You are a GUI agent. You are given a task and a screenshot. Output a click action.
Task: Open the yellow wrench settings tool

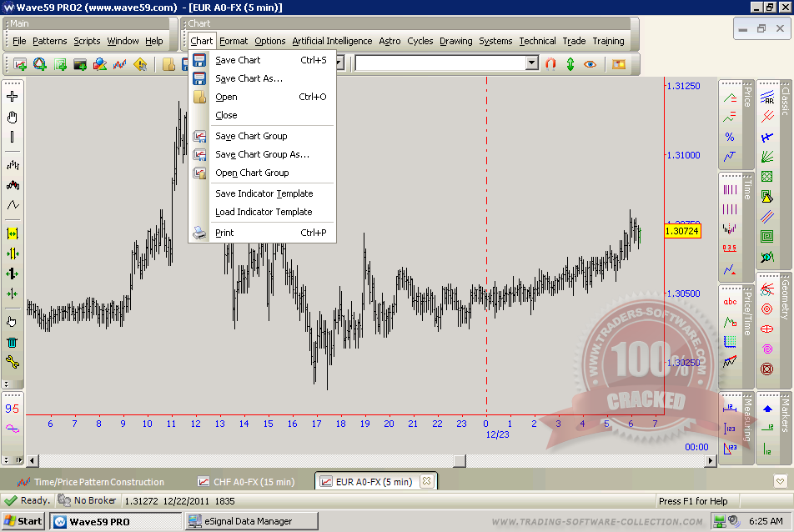(12, 362)
